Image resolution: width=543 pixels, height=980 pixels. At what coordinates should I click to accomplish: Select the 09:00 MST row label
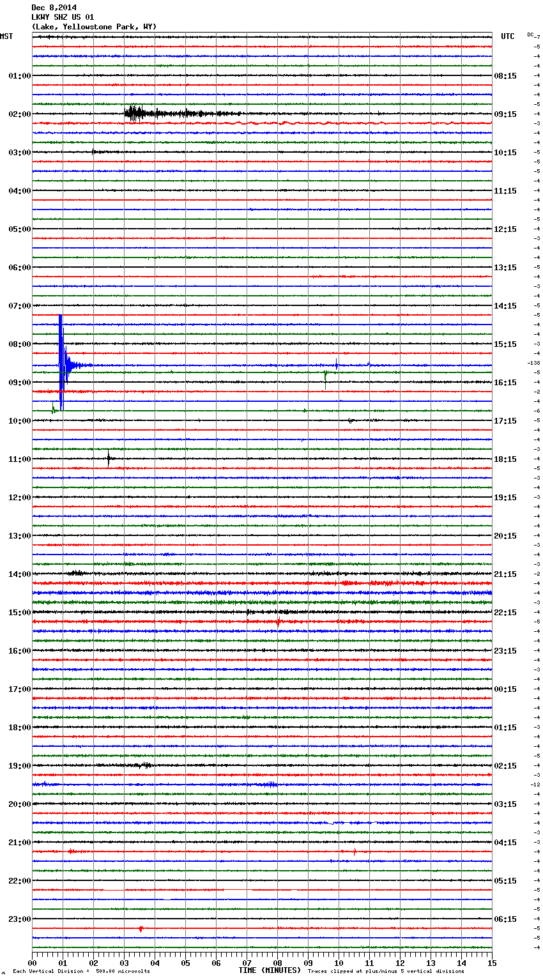tap(20, 383)
